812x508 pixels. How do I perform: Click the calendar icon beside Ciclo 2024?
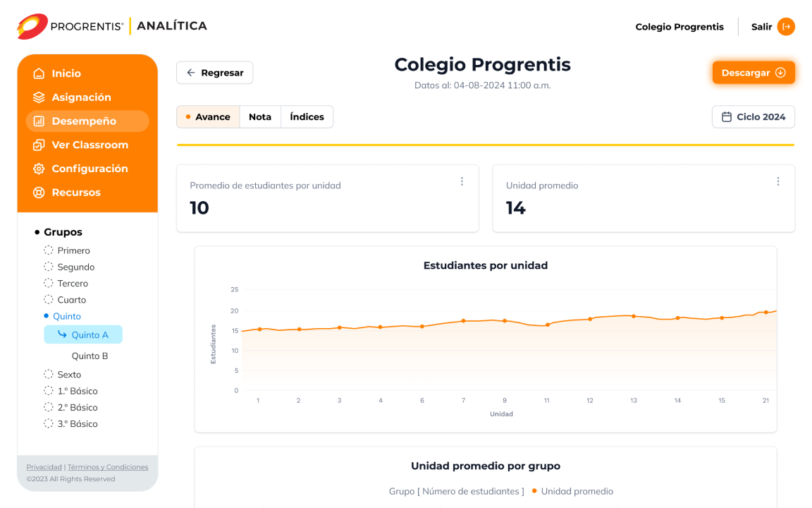727,116
